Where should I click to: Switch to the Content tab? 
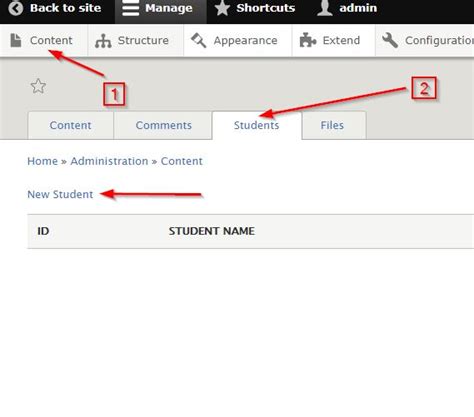click(70, 125)
